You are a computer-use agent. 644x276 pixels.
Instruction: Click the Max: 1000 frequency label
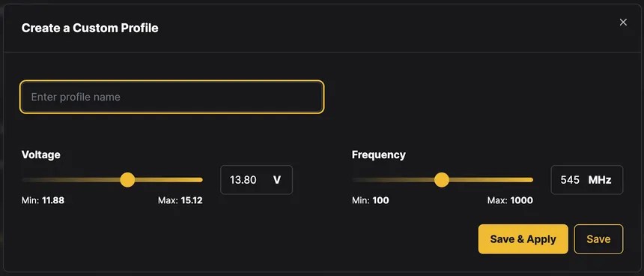[x=510, y=201]
